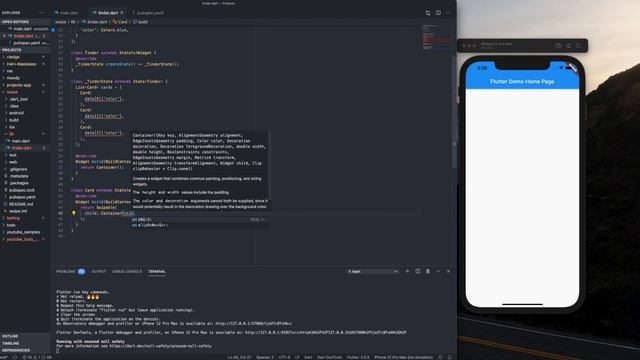The height and width of the screenshot is (360, 640).
Task: Expand the projects-app folder
Action: click(x=19, y=85)
